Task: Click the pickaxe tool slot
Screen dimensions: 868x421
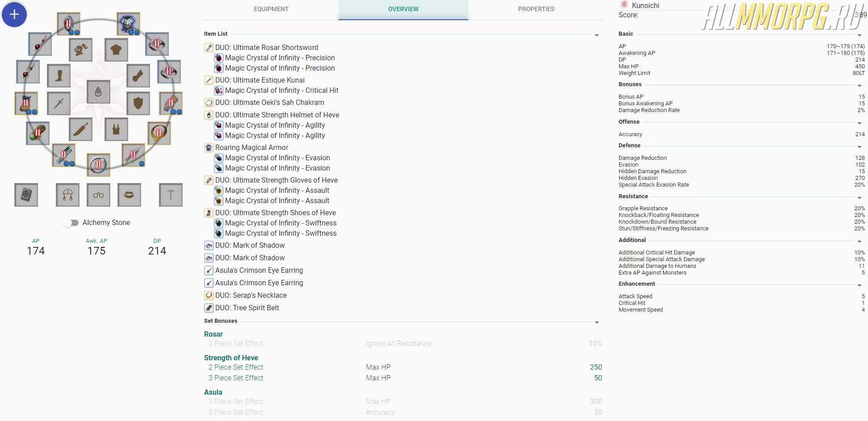Action: (x=171, y=195)
